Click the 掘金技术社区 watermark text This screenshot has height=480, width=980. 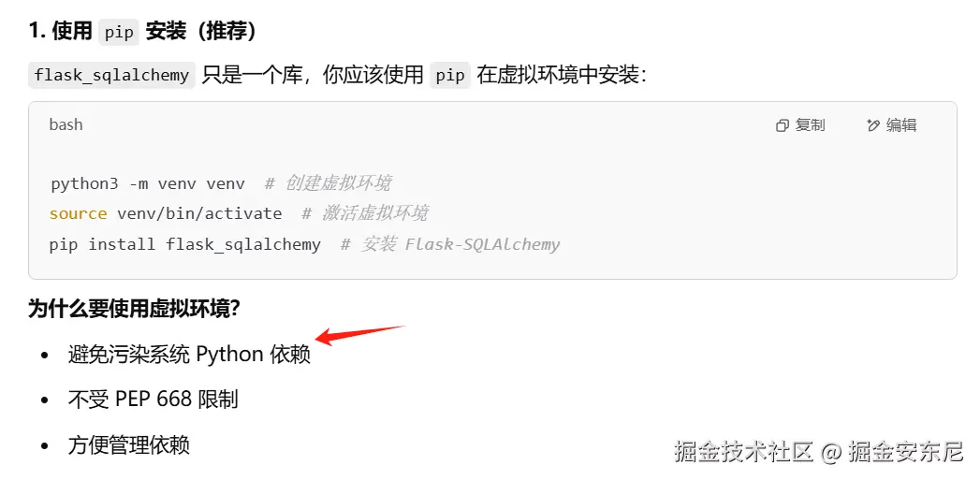[x=744, y=451]
